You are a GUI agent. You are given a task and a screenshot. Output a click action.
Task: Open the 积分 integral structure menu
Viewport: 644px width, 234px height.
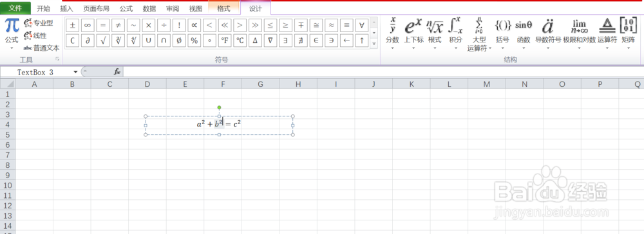[x=456, y=33]
